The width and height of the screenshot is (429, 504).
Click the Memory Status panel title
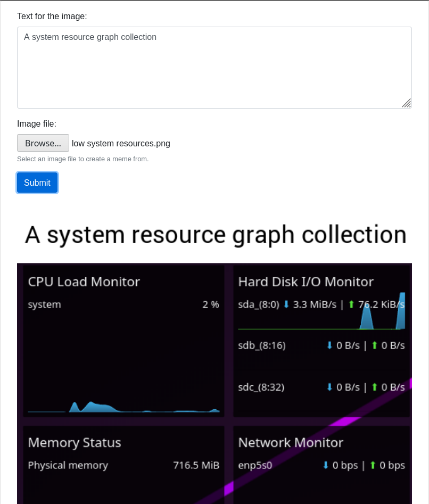pos(75,443)
